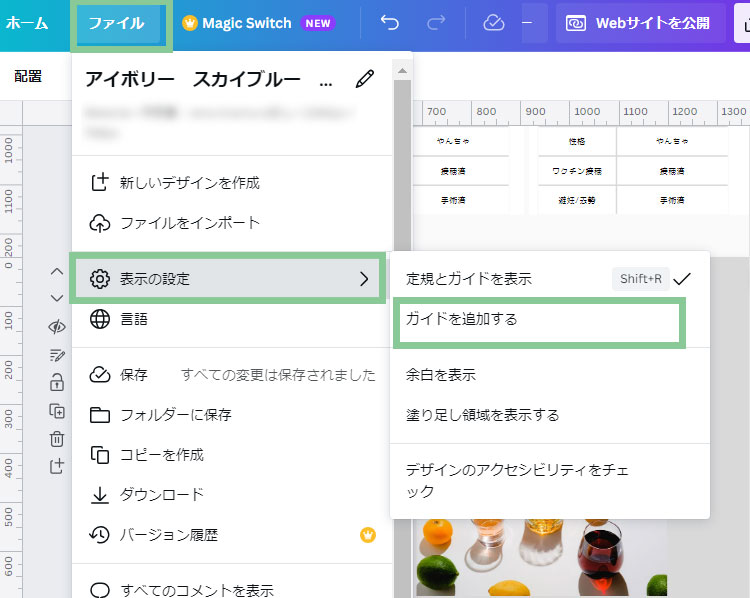The width and height of the screenshot is (750, 598).
Task: Click the duplicate page icon
Action: click(57, 411)
